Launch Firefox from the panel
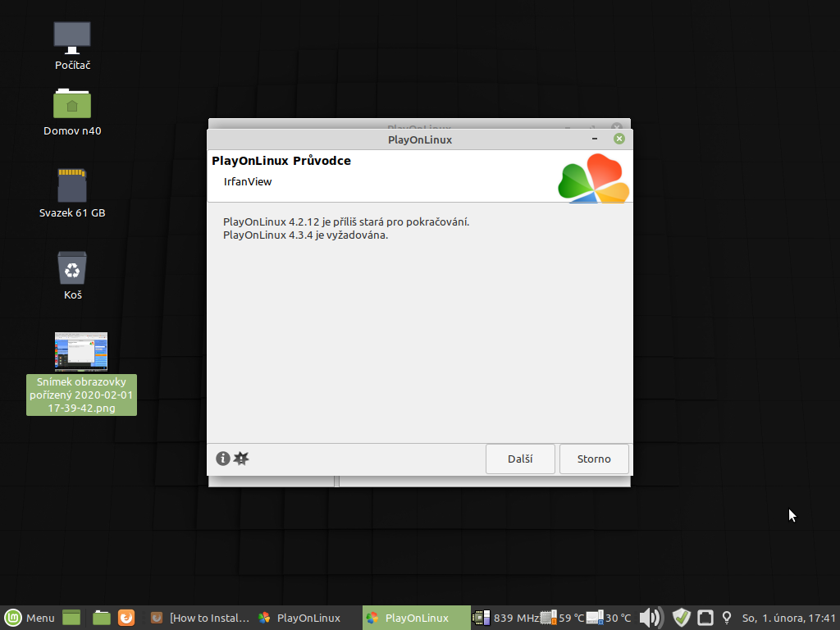 point(126,618)
